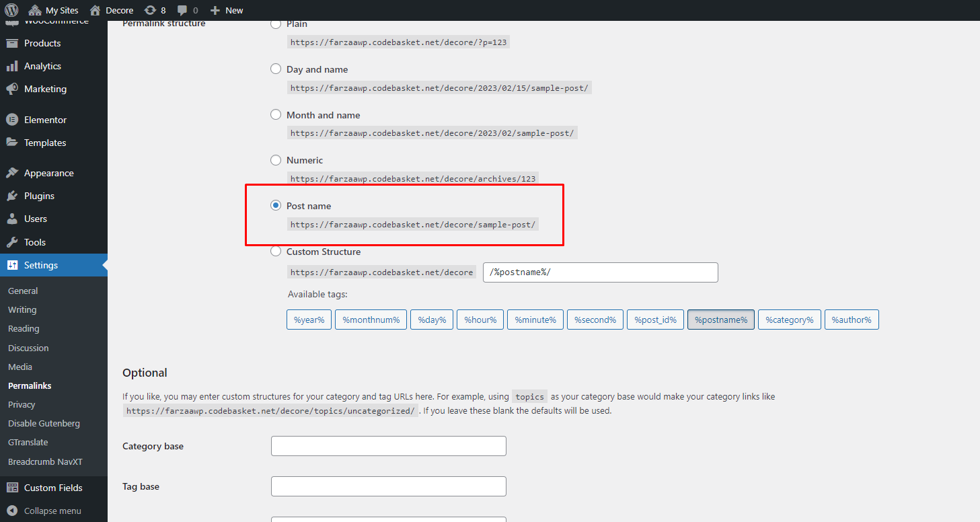
Task: Click the %post_id% tag button
Action: 655,320
